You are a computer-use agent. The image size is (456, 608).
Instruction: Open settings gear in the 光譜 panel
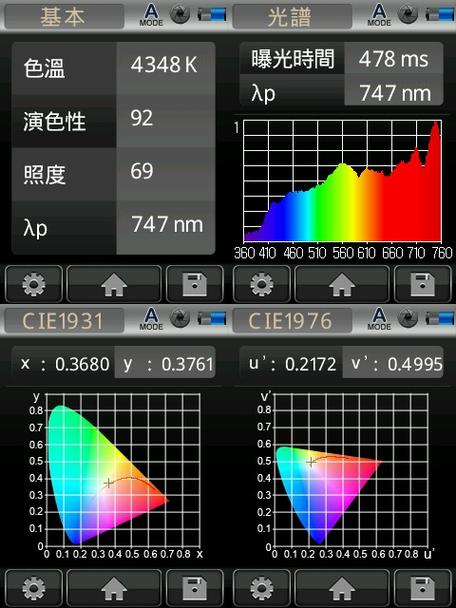click(x=262, y=284)
